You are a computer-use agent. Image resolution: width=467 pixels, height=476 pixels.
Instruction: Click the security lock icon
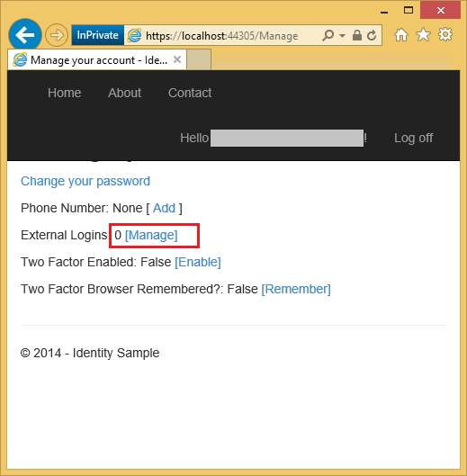coord(357,35)
